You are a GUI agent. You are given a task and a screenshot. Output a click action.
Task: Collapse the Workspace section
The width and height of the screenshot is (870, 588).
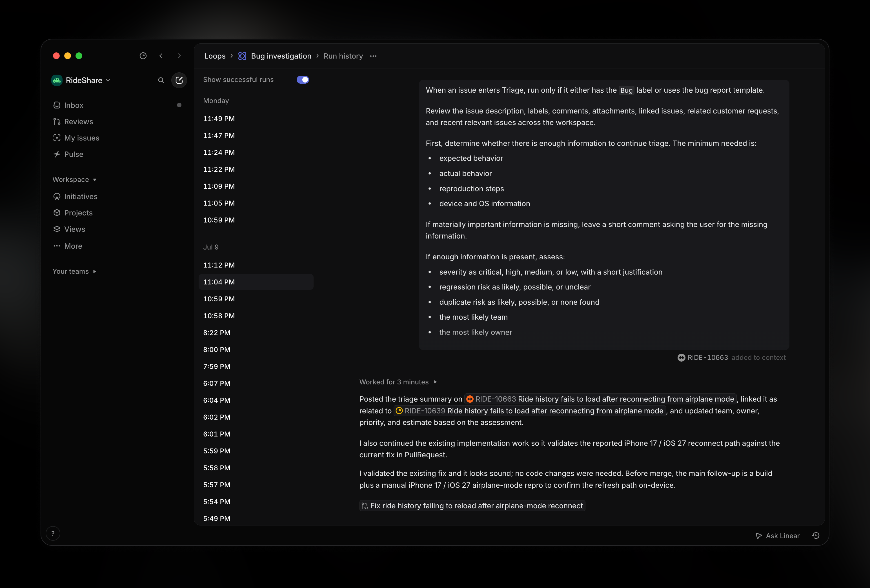tap(74, 180)
